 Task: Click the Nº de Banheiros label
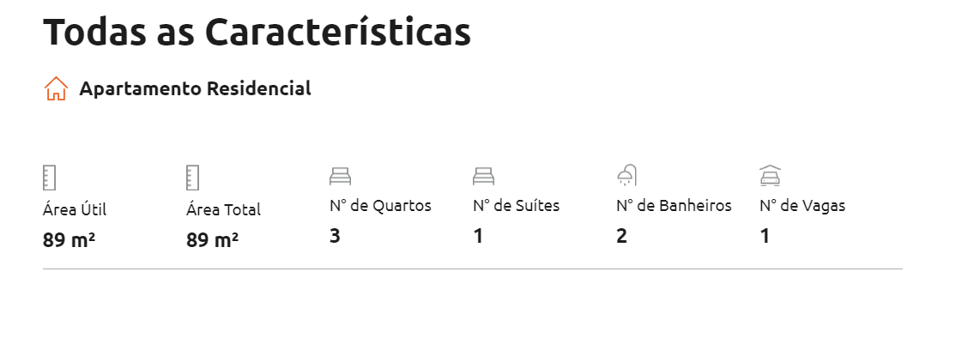674,206
